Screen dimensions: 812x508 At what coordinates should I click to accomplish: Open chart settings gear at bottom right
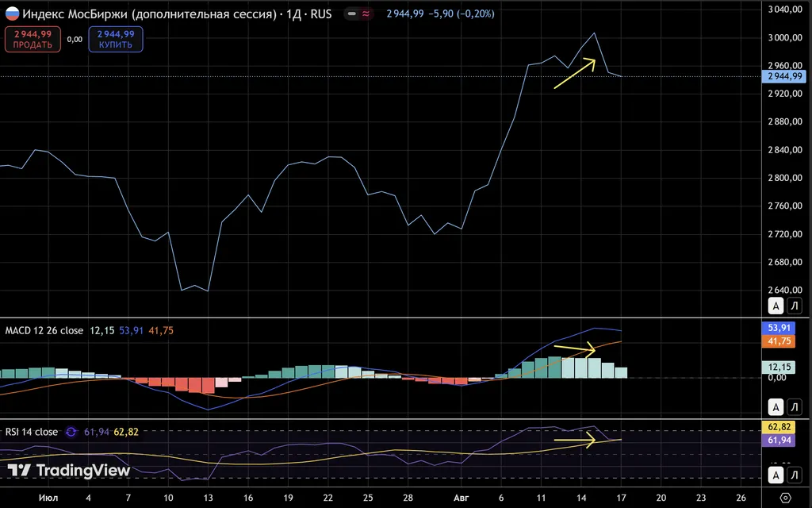(785, 497)
